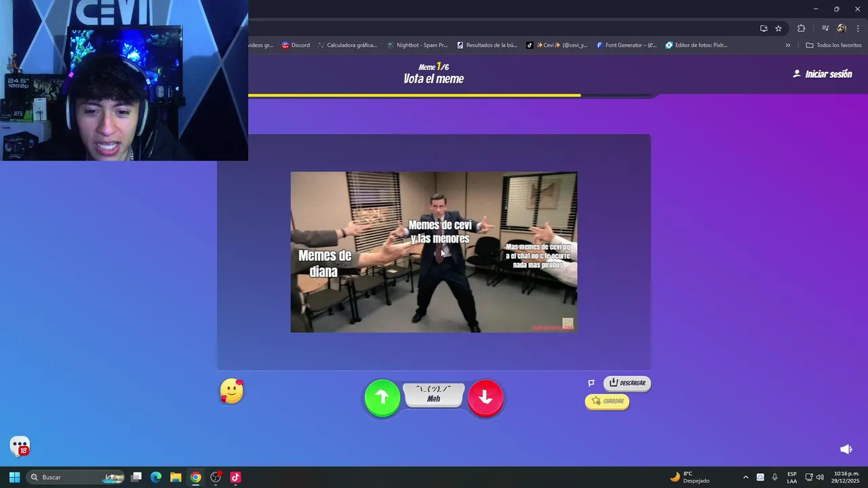Viewport: 868px width, 488px height.
Task: Open Chrome three-dot menu
Action: pos(859,28)
